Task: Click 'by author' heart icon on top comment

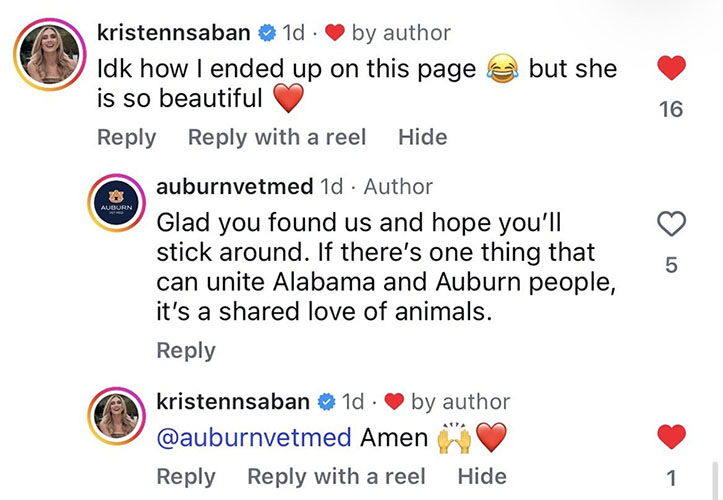Action: click(x=335, y=33)
